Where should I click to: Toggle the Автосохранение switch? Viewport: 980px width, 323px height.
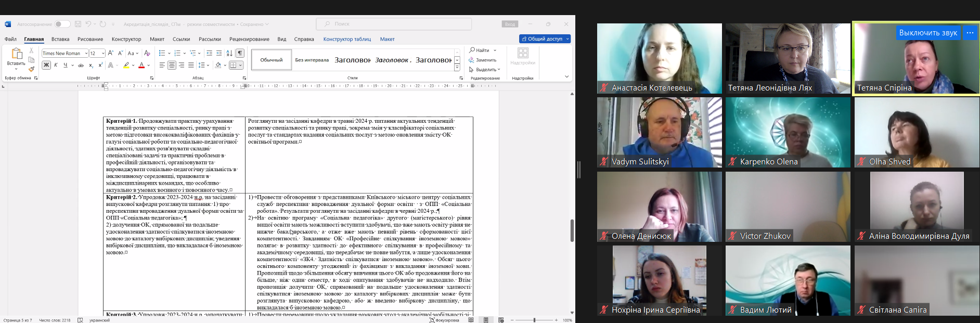(x=62, y=24)
